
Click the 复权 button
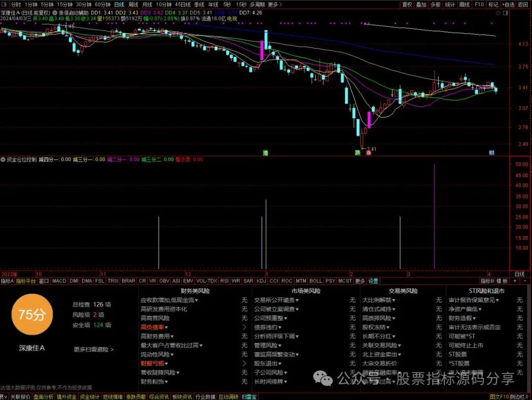tap(407, 4)
